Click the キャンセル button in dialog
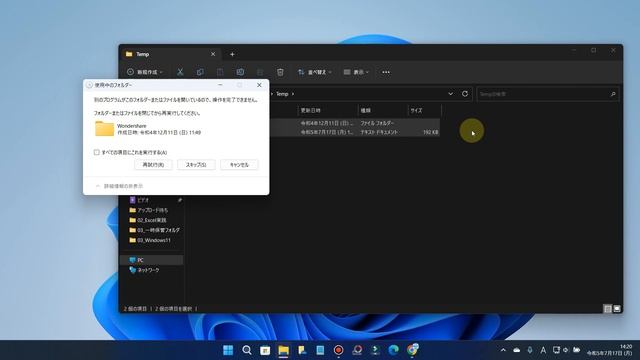The image size is (640, 360). click(239, 164)
